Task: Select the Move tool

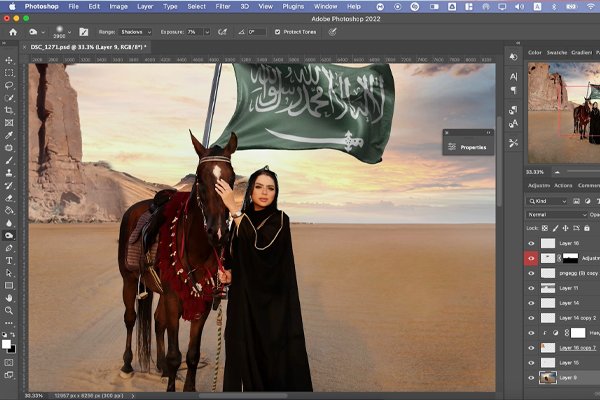Action: pos(9,60)
